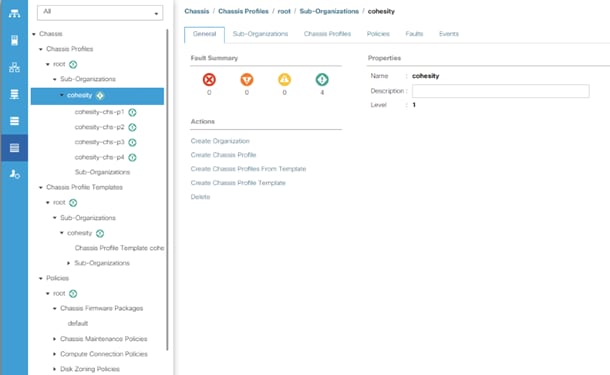Click Create Chassis Profiles From Template
This screenshot has width=610, height=375.
(248, 169)
